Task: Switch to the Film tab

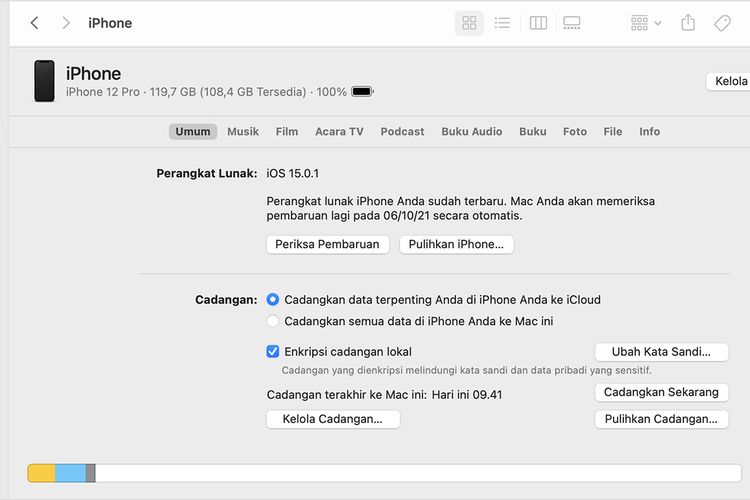Action: (x=287, y=132)
